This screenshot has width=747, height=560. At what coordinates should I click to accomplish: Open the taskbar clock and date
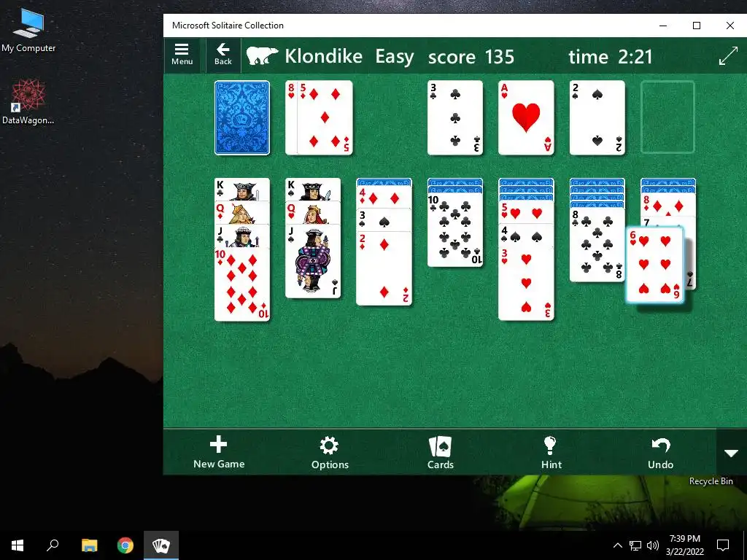tap(684, 545)
